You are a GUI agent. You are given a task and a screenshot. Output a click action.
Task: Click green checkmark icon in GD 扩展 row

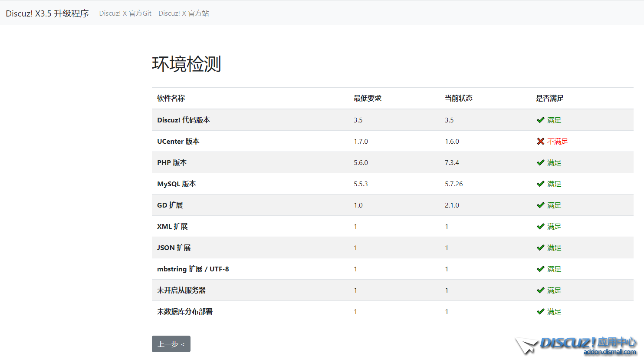click(540, 205)
